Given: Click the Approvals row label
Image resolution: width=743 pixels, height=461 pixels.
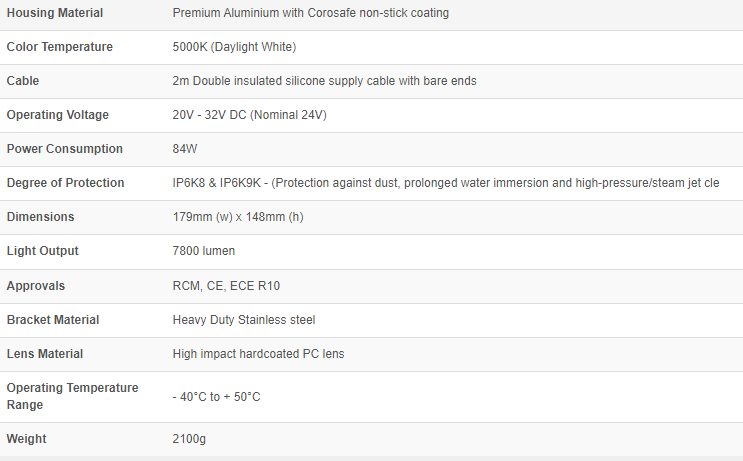Looking at the screenshot, I should click(35, 286).
